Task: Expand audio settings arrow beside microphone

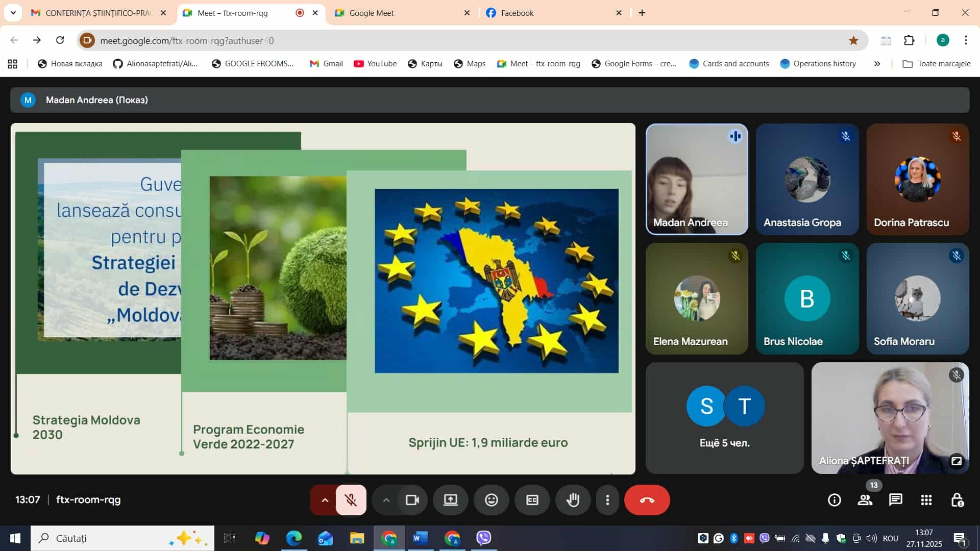Action: (325, 500)
